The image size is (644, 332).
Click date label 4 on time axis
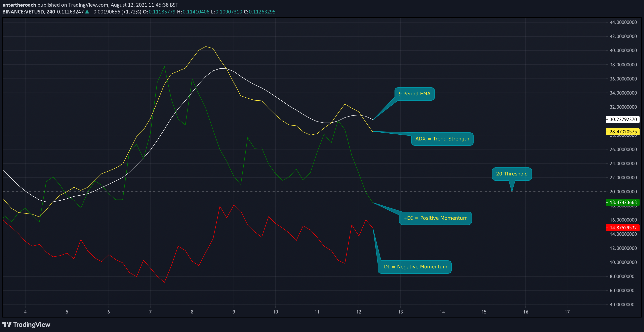click(x=25, y=312)
